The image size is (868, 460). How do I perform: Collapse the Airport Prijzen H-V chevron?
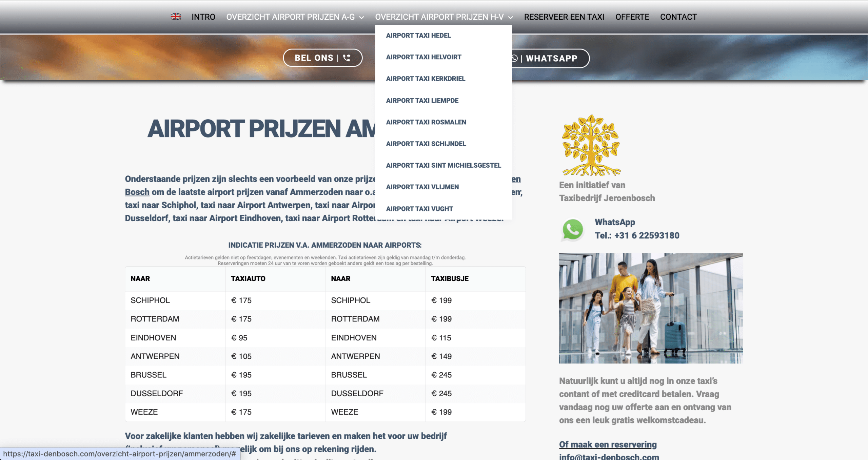(x=511, y=17)
